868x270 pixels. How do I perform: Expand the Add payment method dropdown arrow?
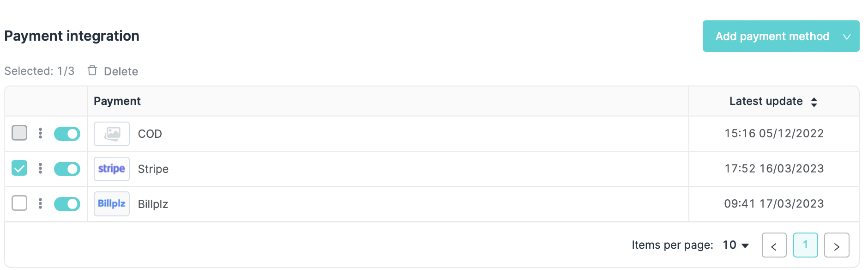point(847,37)
